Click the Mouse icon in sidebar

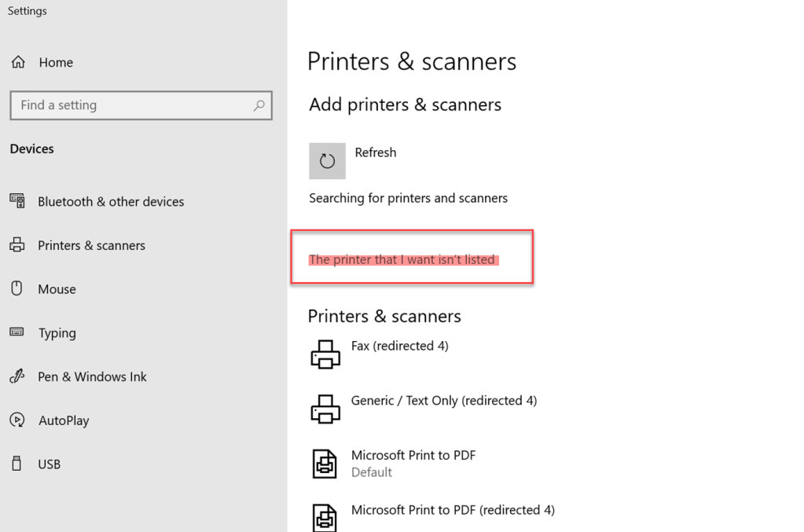(17, 288)
